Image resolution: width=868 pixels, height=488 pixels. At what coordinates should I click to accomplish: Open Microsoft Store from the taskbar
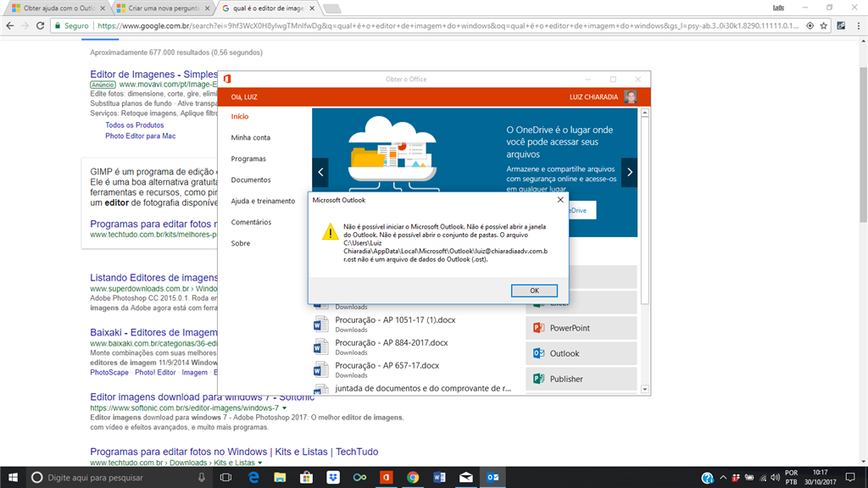pyautogui.click(x=307, y=478)
